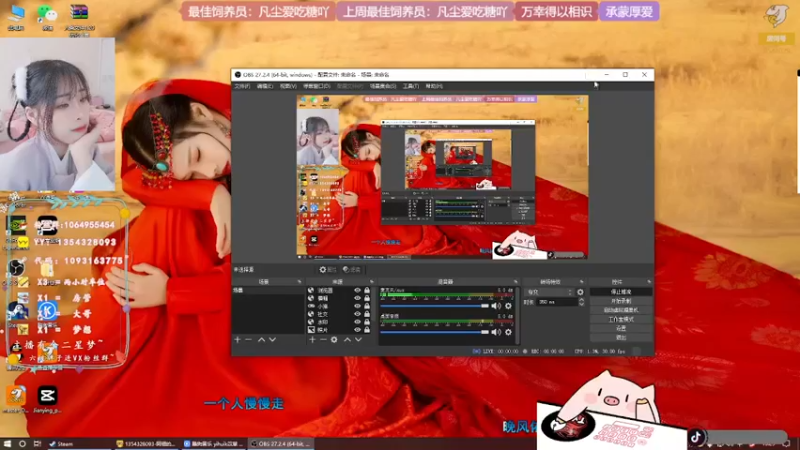The image size is (800, 450).
Task: Adjust the 麦克风/Aux volume slider
Action: click(435, 306)
